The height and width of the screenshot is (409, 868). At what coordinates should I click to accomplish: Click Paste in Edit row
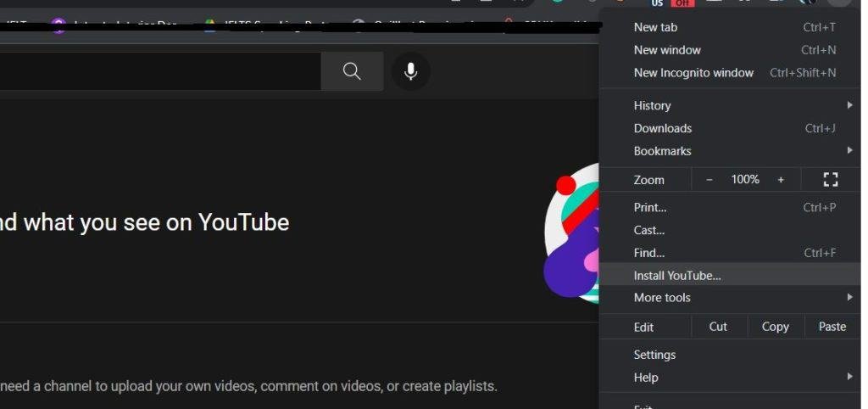[832, 327]
